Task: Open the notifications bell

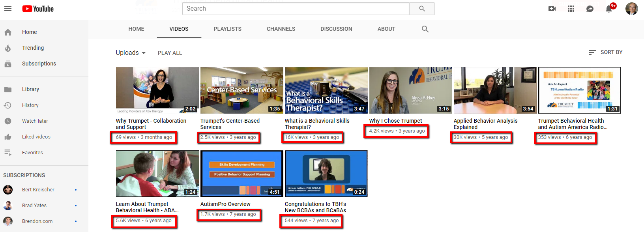Action: 609,9
